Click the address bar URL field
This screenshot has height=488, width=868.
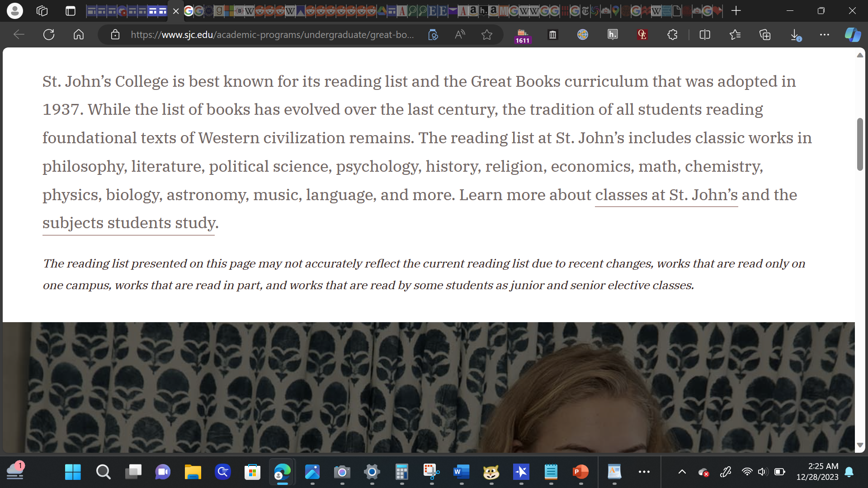(272, 34)
